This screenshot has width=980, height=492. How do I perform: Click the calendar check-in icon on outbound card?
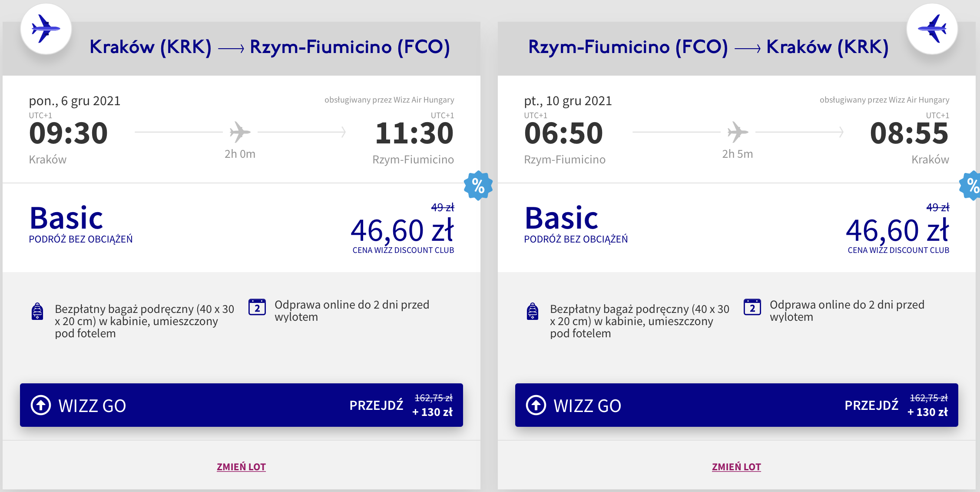point(257,307)
